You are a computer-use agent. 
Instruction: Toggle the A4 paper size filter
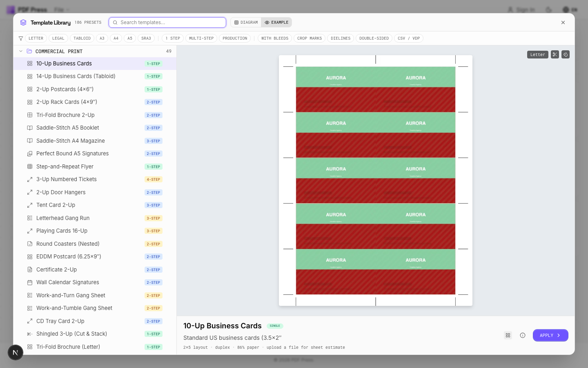pos(116,38)
